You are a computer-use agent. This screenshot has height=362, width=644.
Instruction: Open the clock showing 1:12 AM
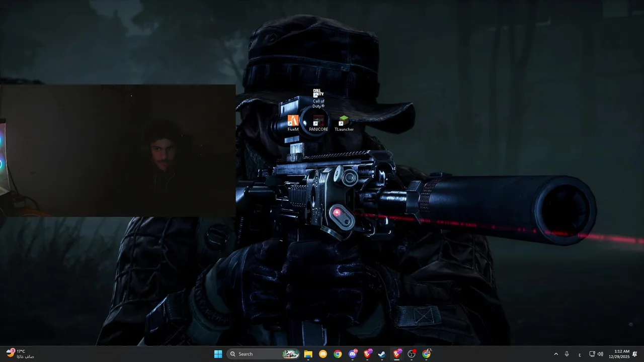point(619,354)
